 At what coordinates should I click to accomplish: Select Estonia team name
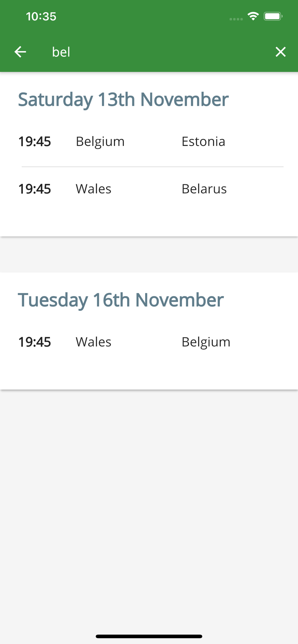click(204, 142)
